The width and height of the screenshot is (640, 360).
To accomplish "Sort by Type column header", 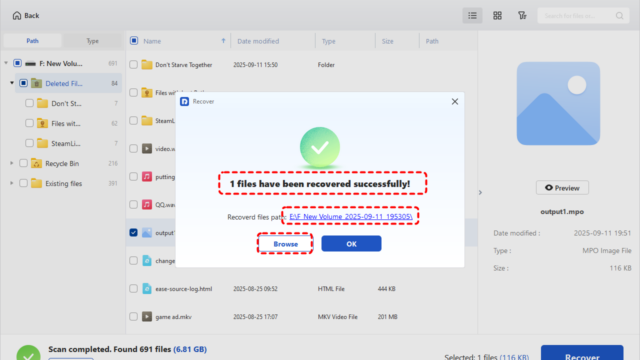I will [328, 41].
